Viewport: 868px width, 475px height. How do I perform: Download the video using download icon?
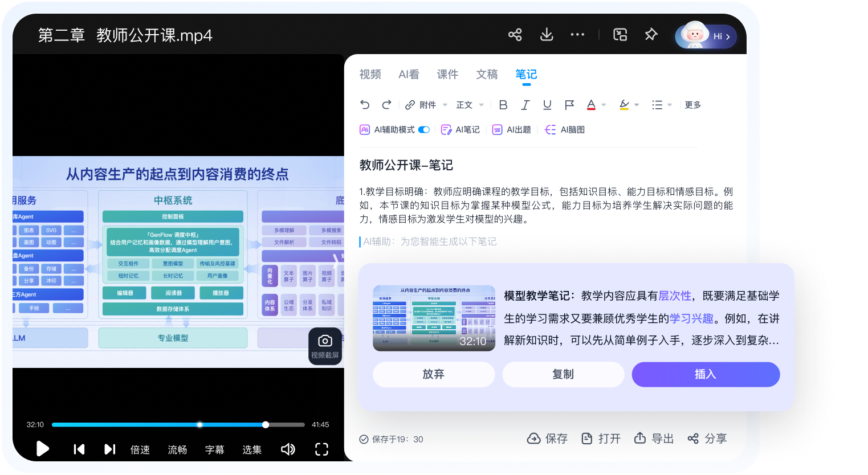[546, 35]
